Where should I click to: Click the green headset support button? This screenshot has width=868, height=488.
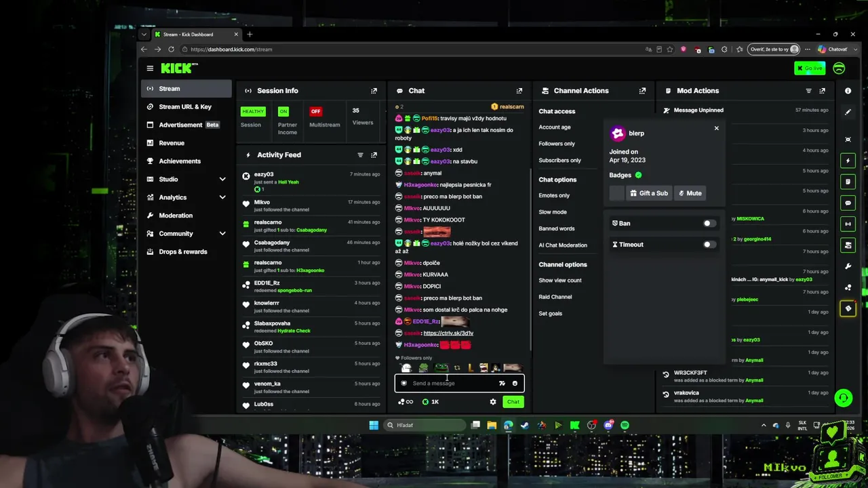[x=843, y=398]
